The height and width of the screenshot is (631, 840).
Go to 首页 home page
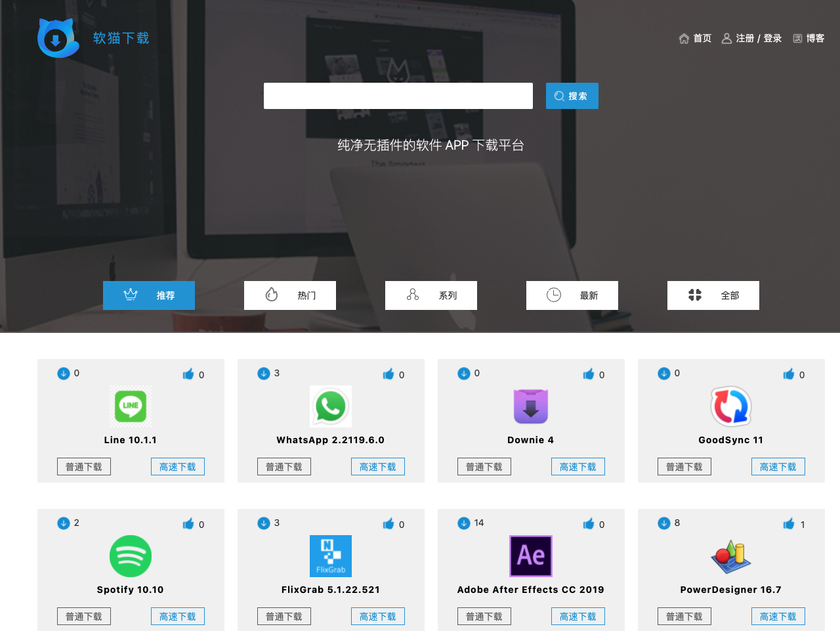(695, 38)
